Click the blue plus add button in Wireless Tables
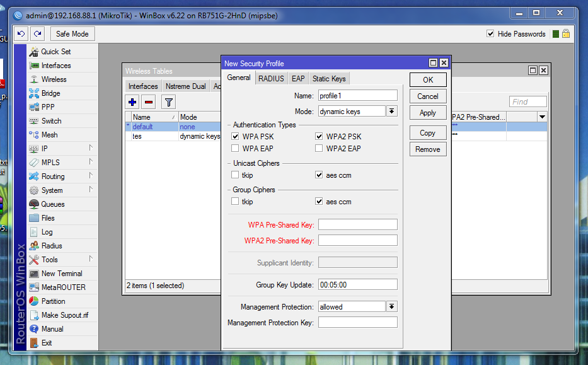 (132, 102)
